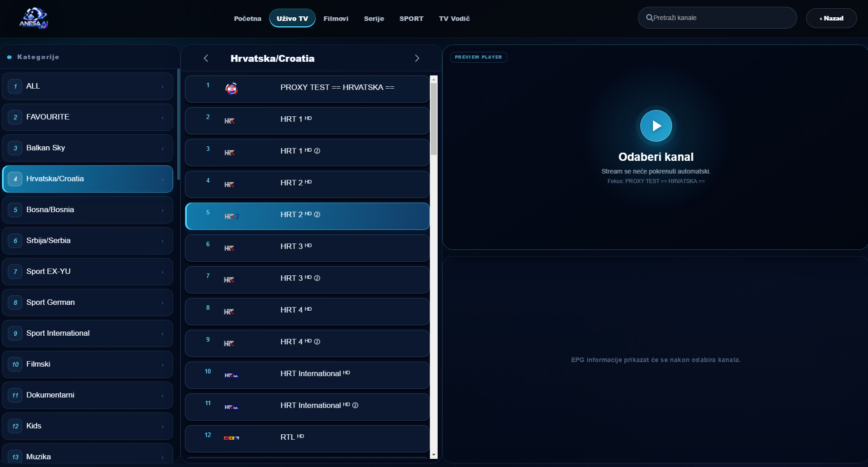Click the number 3 badge beside Balkan Sky
Viewport: 868px width, 467px height.
click(15, 148)
